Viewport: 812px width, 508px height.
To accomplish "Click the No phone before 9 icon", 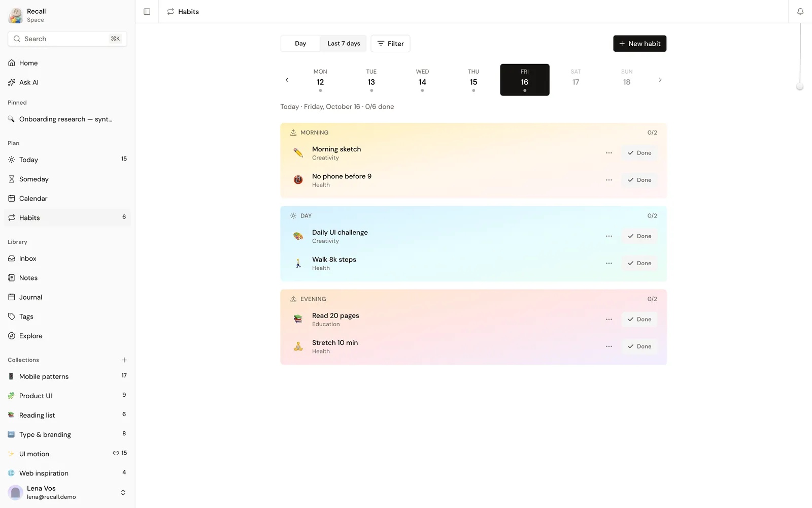I will point(298,180).
